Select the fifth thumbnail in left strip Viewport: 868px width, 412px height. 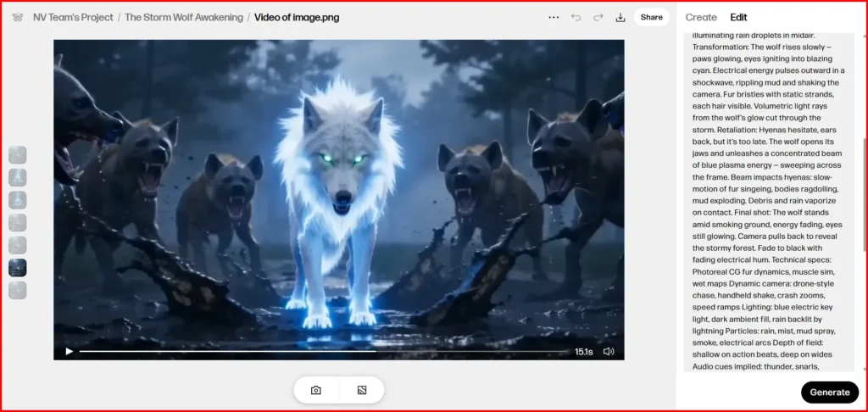(x=18, y=245)
